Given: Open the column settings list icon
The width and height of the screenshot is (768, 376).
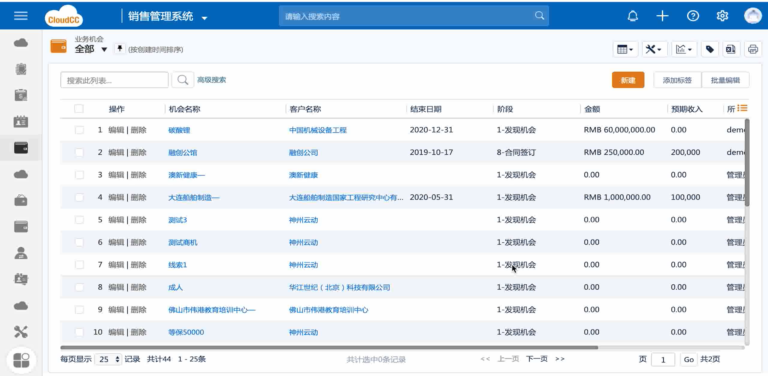Looking at the screenshot, I should point(742,108).
